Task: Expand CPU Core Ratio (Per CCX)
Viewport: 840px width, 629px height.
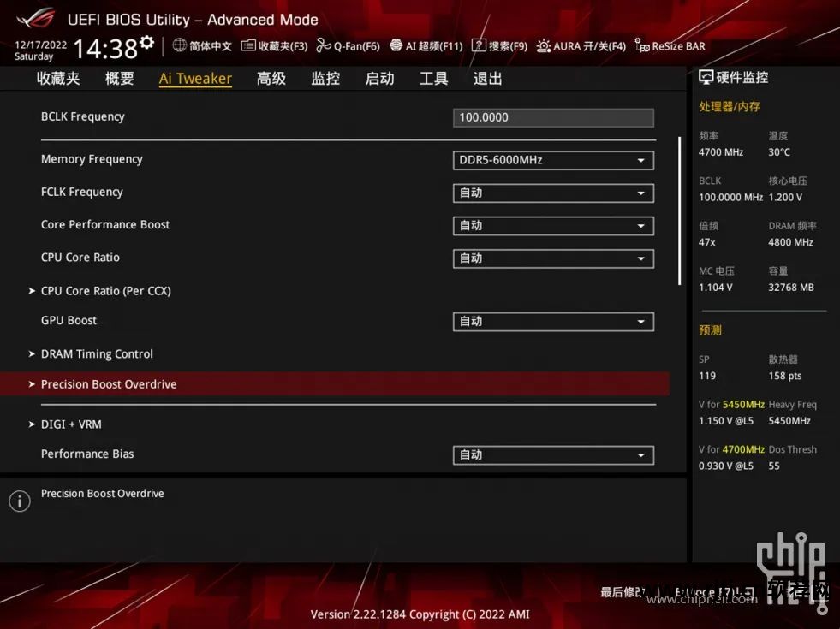Action: click(105, 291)
